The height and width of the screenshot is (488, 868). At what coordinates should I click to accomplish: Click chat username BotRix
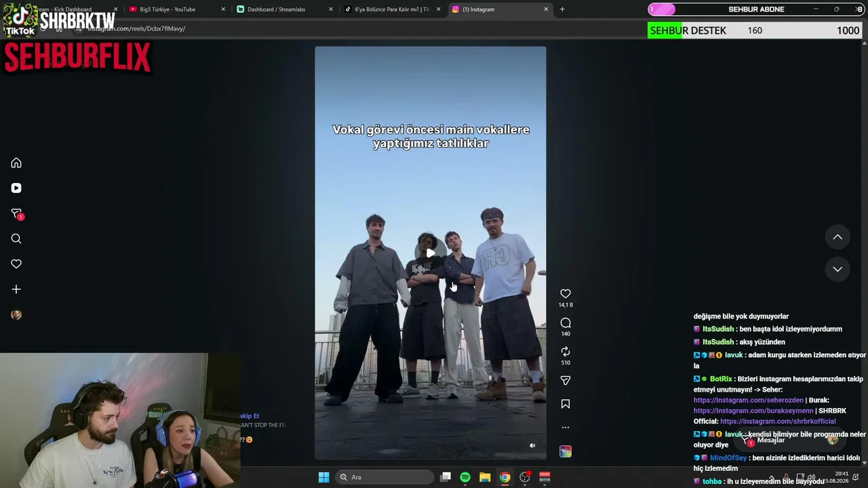(721, 380)
